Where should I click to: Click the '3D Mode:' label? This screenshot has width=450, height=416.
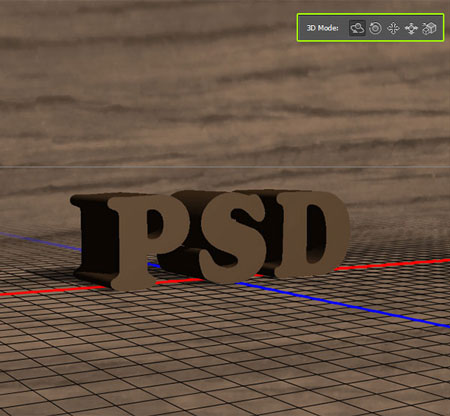(x=322, y=28)
